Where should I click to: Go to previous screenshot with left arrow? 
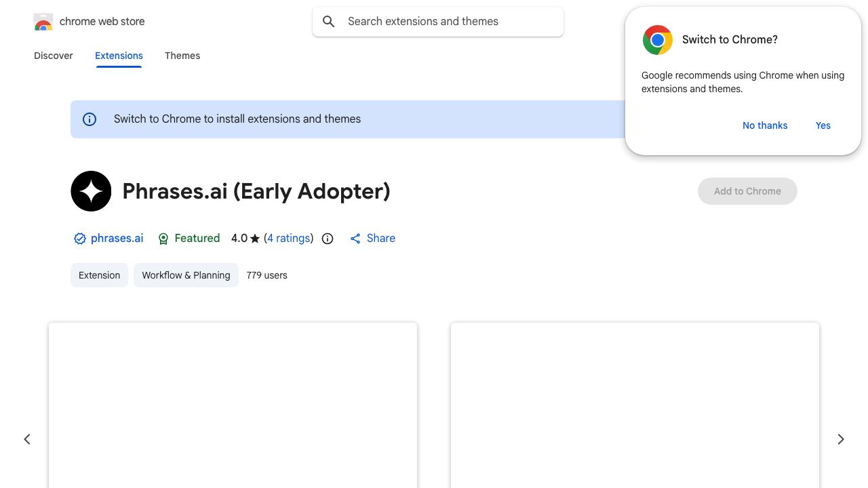tap(27, 439)
